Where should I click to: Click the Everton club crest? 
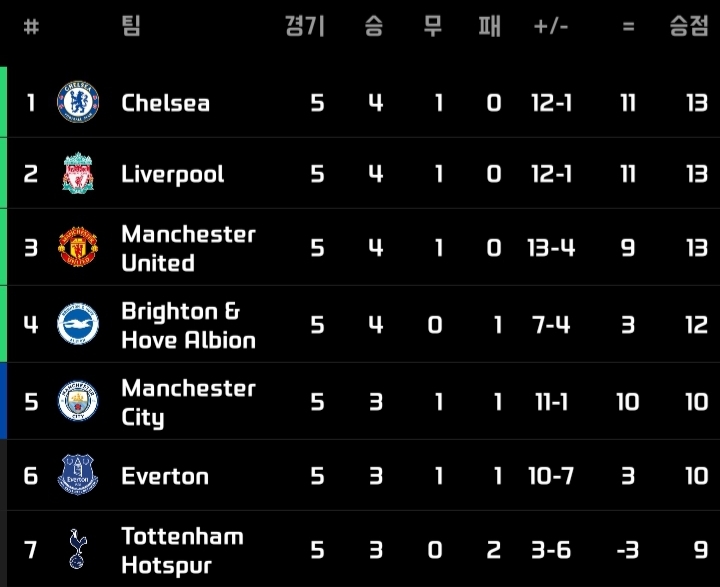click(78, 475)
